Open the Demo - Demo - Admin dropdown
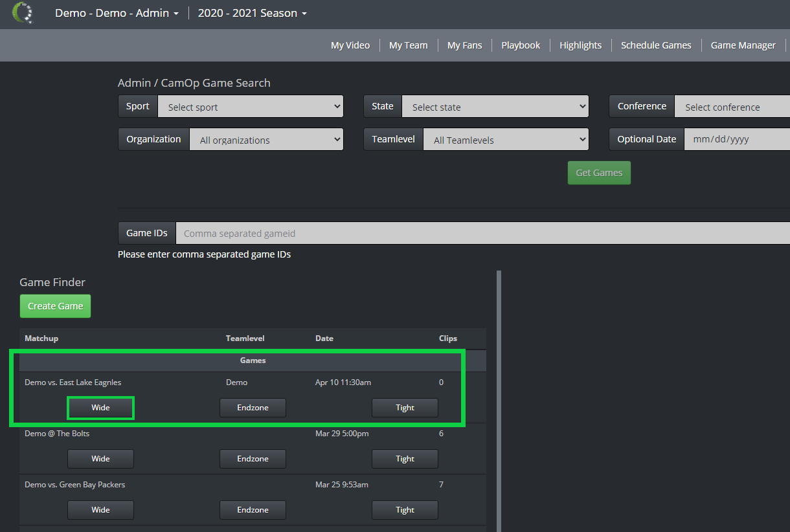This screenshot has height=532, width=790. point(117,13)
